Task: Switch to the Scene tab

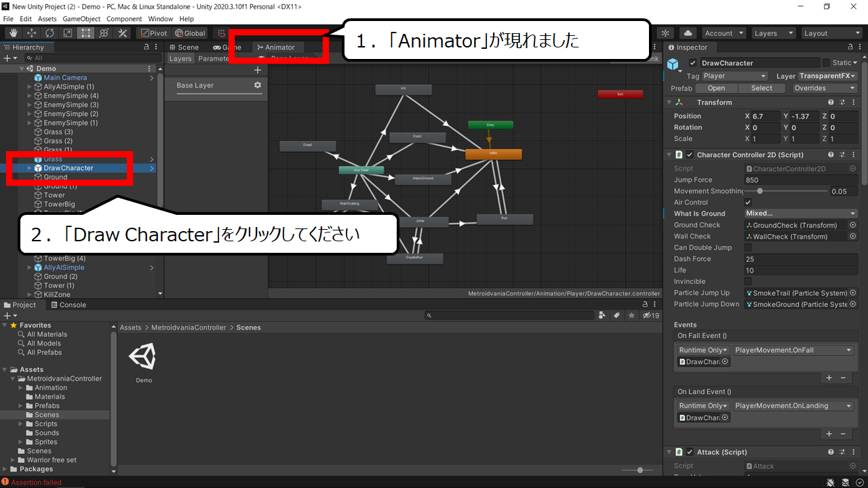Action: [184, 47]
